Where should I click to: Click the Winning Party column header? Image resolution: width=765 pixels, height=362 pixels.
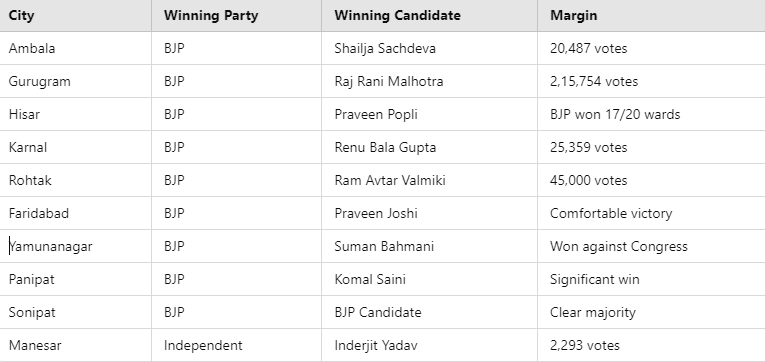[x=237, y=16]
